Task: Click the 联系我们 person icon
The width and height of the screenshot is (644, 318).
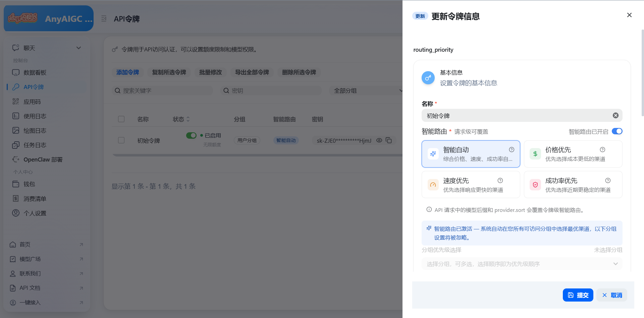Action: 13,273
